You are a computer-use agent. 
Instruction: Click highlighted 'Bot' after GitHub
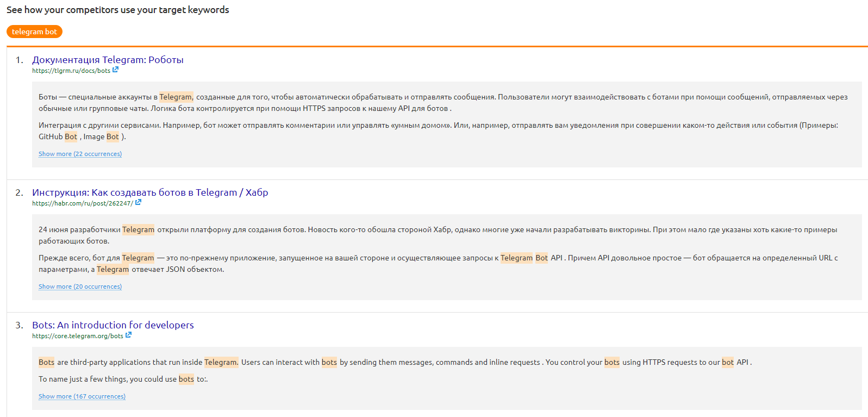71,136
